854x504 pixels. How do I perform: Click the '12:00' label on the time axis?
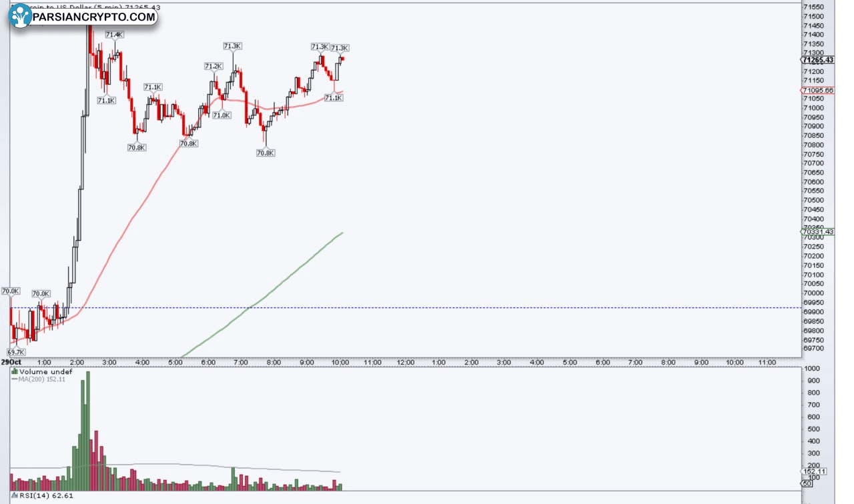(406, 362)
